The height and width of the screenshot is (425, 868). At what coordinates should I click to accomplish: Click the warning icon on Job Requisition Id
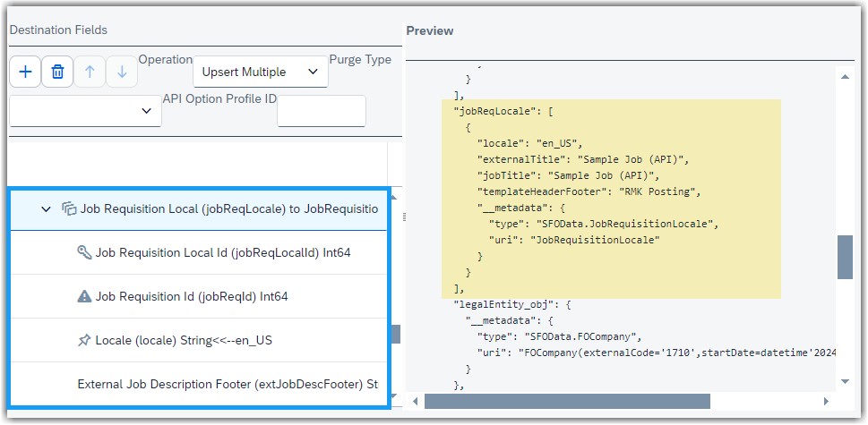84,296
